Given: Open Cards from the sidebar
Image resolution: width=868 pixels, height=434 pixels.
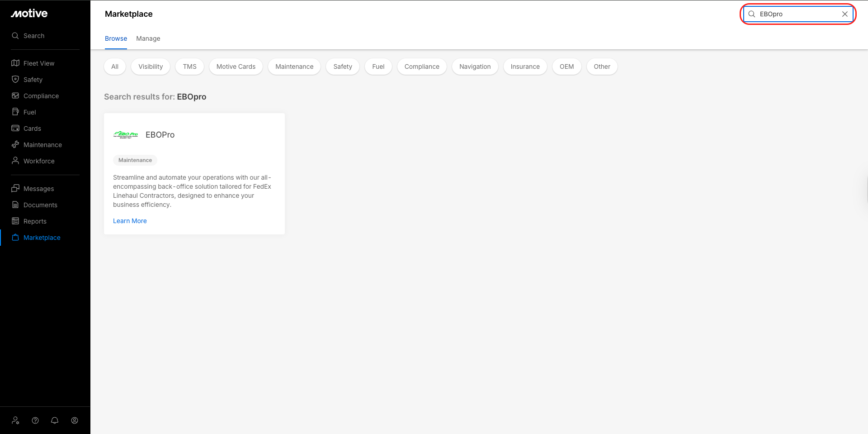Looking at the screenshot, I should click(32, 129).
